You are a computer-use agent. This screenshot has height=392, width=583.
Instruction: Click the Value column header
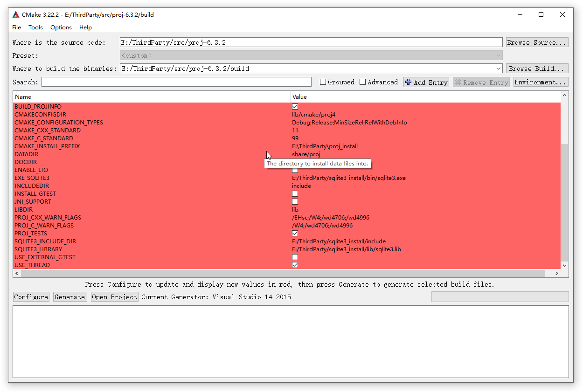(425, 97)
